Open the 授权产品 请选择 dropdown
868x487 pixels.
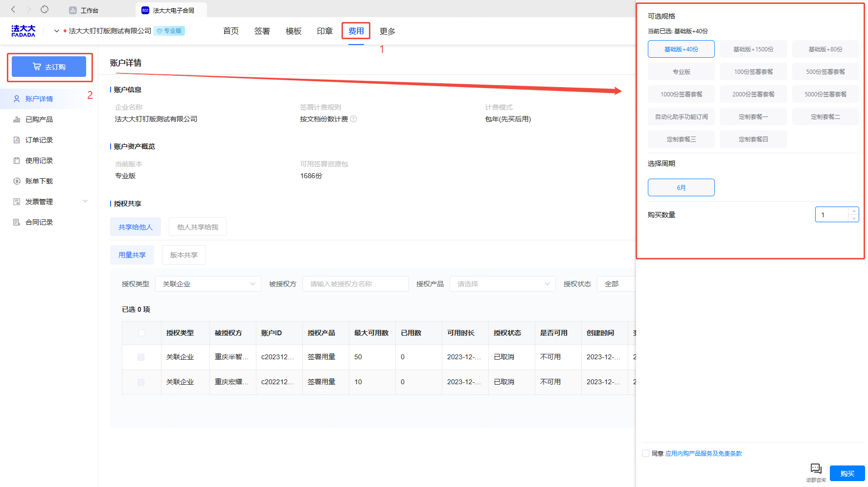[x=503, y=284]
